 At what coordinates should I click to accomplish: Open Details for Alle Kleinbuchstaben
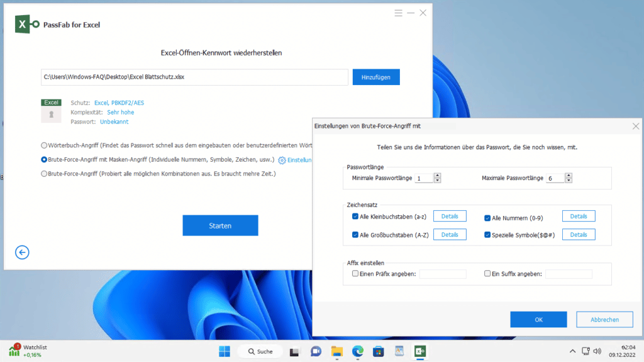coord(450,217)
